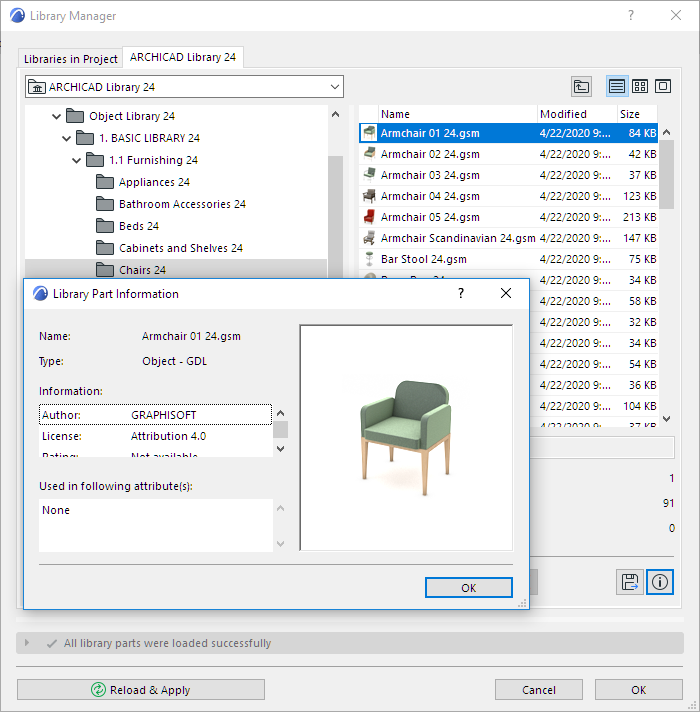Expand the library load status disclosure triangle
Screen dimensions: 700x712
pyautogui.click(x=27, y=643)
